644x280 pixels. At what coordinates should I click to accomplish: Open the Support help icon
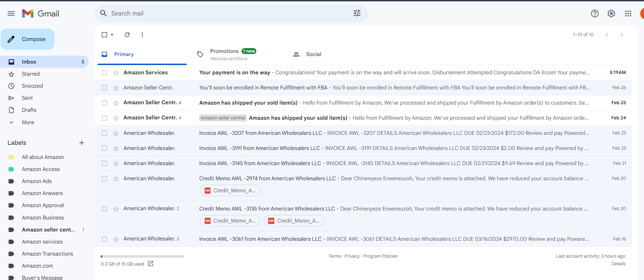coord(595,13)
